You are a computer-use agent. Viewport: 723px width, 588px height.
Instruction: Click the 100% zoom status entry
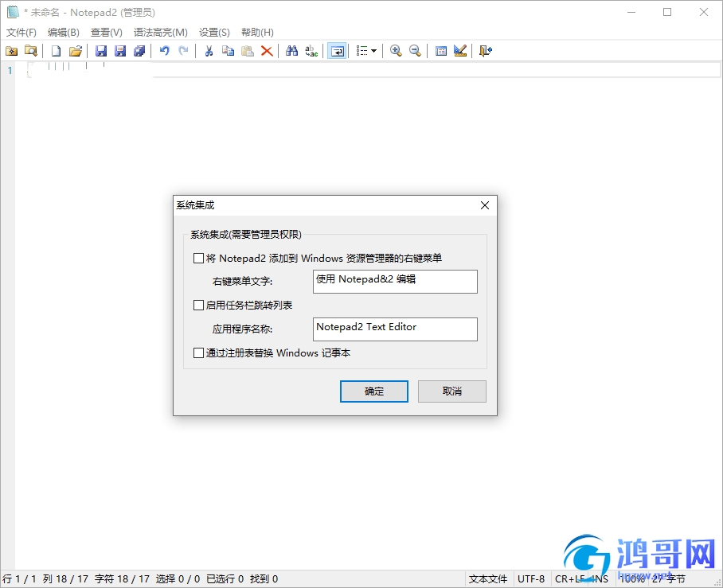tap(631, 578)
